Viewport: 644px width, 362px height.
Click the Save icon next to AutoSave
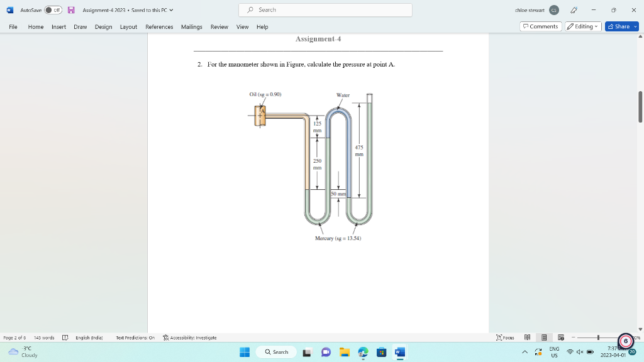pyautogui.click(x=71, y=10)
